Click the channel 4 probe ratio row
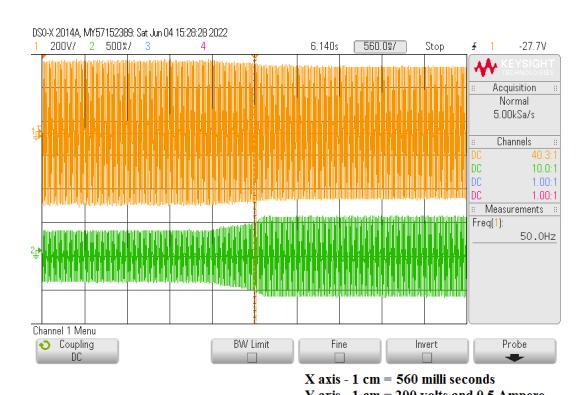Image resolution: width=583 pixels, height=395 pixels. [x=514, y=195]
